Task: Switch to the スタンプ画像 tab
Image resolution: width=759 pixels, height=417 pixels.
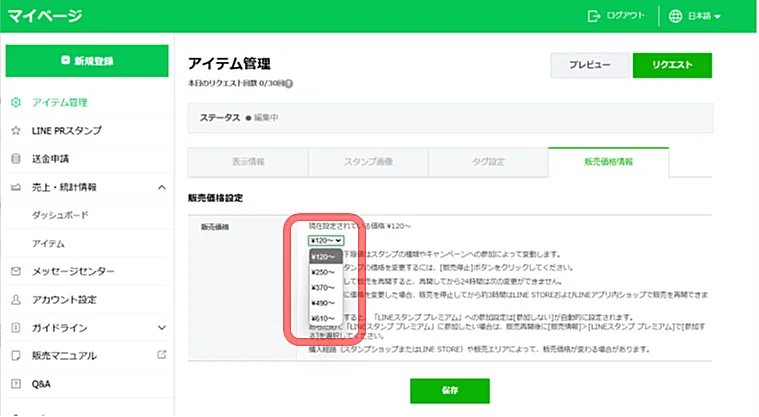Action: pos(368,162)
